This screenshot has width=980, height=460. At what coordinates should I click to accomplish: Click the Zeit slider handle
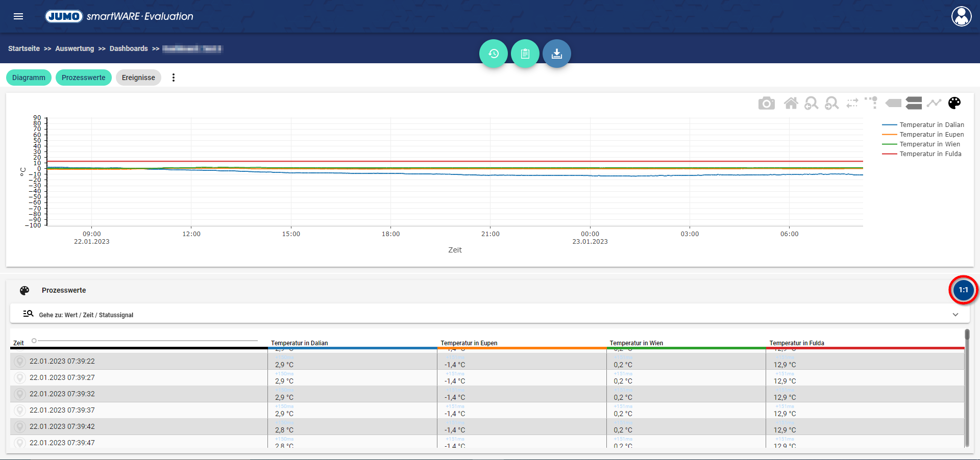click(34, 341)
